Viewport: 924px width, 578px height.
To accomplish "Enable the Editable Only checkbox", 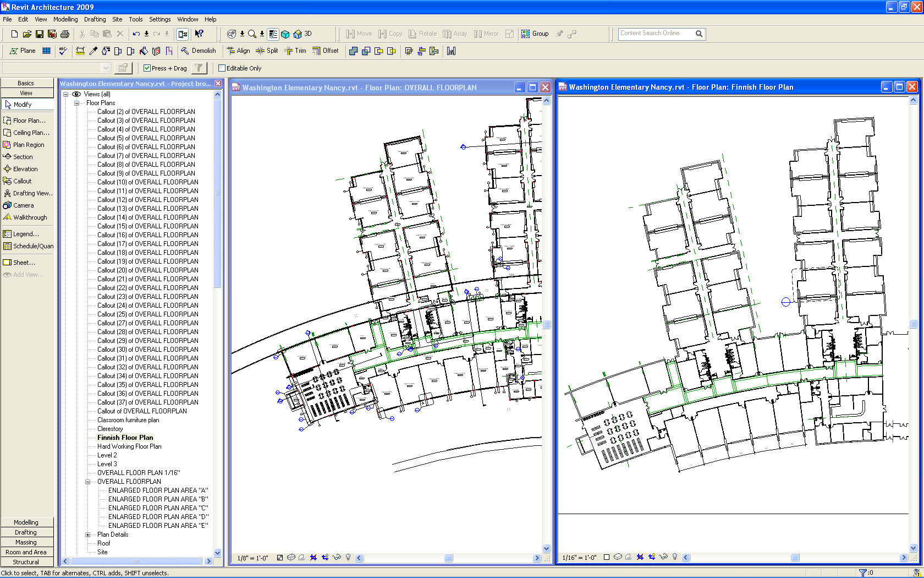I will (x=222, y=68).
